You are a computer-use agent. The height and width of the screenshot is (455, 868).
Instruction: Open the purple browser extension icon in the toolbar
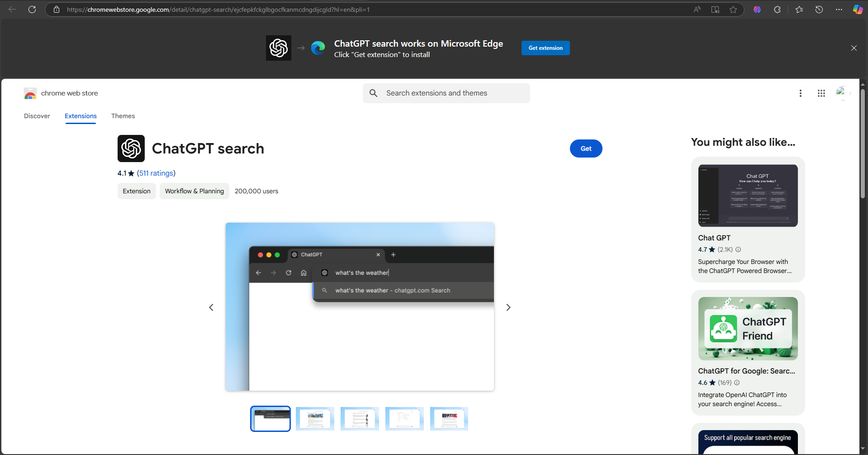[x=757, y=10]
